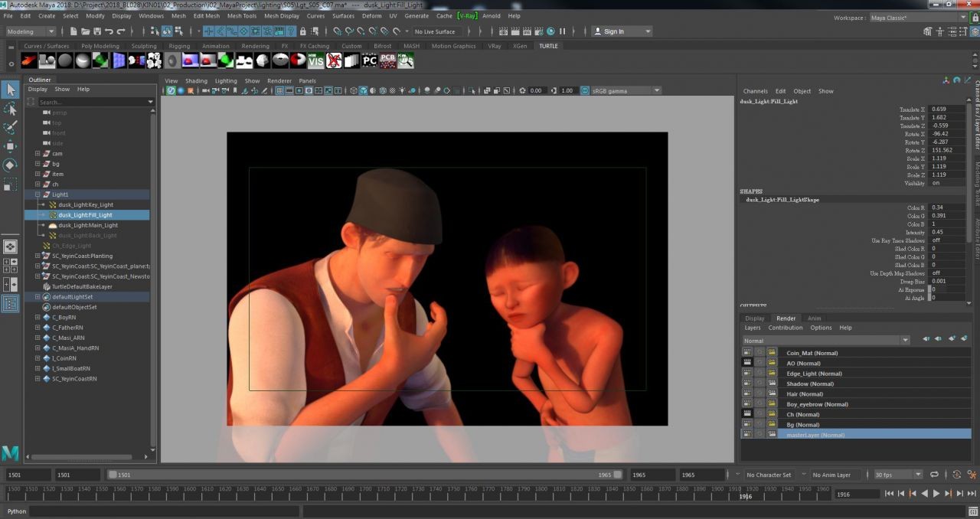
Task: Click the Save Scene icon
Action: [x=96, y=31]
